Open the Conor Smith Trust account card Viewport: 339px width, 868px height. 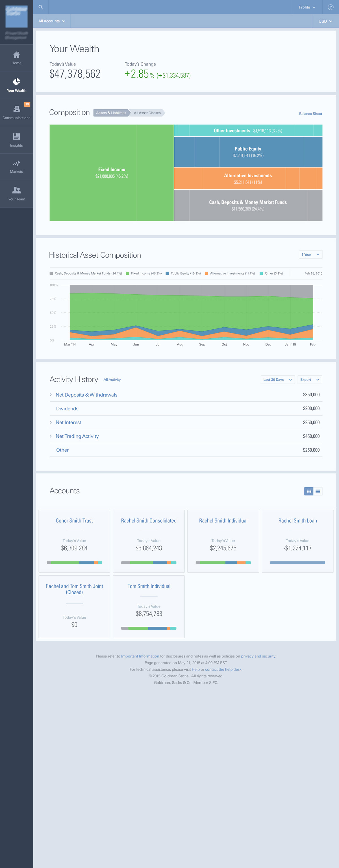(75, 541)
